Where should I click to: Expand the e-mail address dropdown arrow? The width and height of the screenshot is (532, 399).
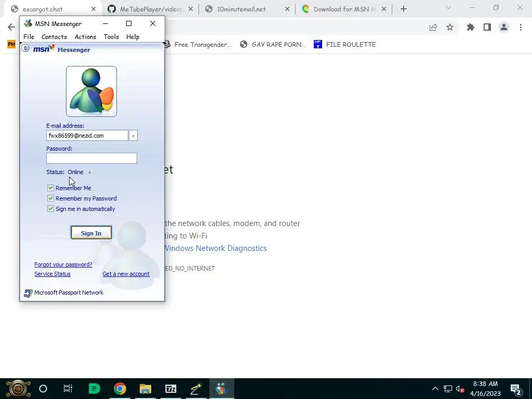tap(133, 136)
